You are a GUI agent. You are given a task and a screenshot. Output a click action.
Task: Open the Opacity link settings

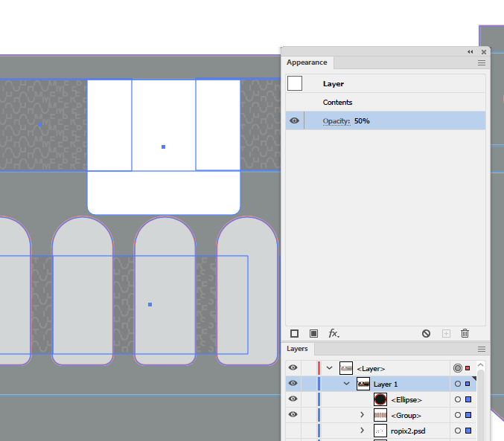click(x=336, y=121)
